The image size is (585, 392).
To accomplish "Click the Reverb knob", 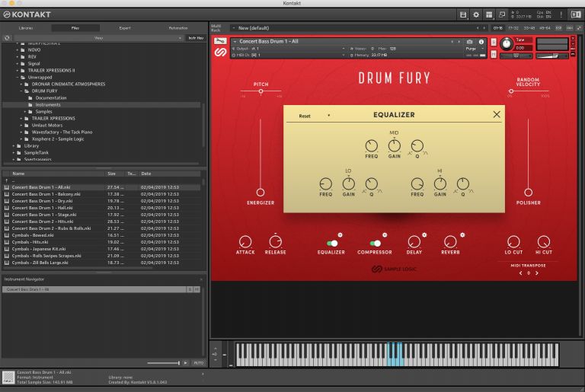I will click(x=450, y=242).
